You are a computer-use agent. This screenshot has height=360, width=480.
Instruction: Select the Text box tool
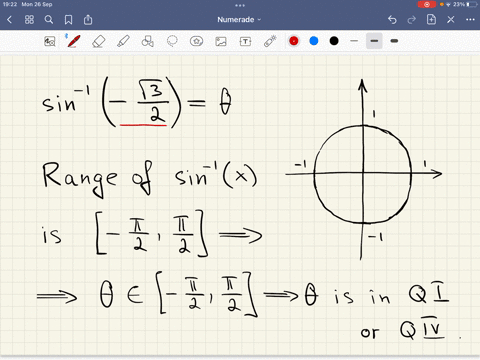coord(245,41)
